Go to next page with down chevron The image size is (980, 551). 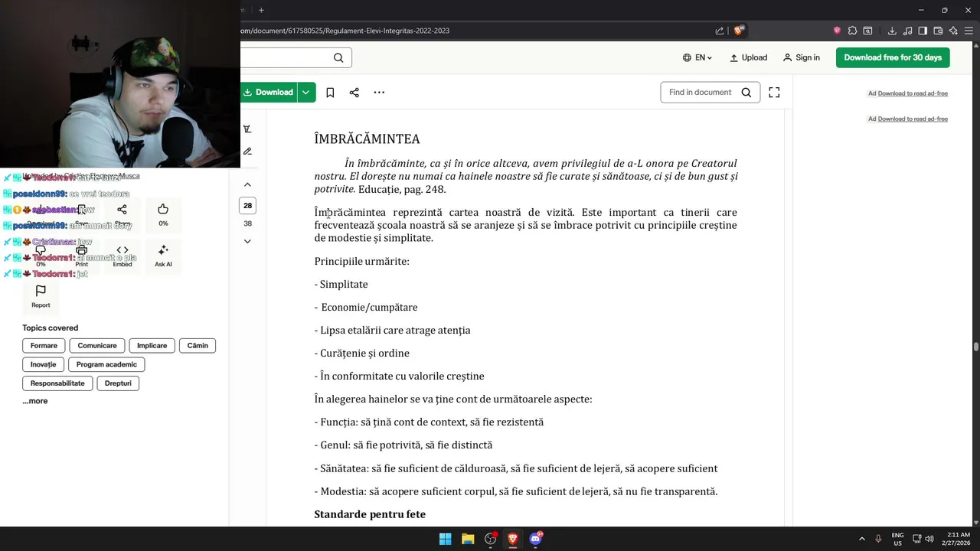pyautogui.click(x=247, y=241)
